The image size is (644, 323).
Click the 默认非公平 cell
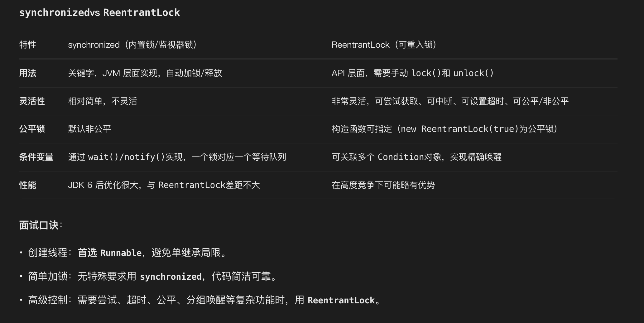90,129
